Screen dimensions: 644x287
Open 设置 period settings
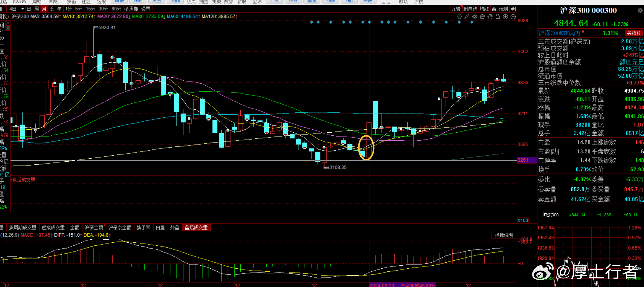[146, 9]
